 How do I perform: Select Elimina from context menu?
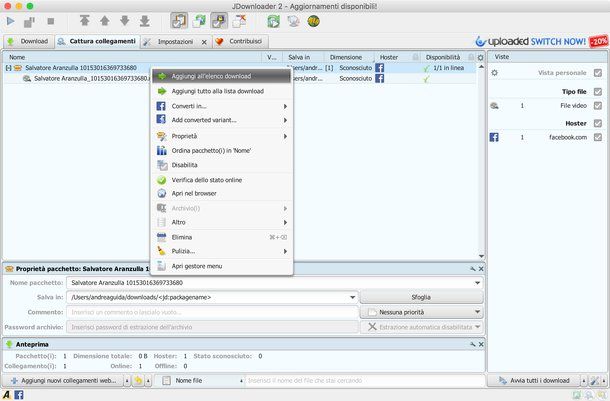[x=222, y=237]
